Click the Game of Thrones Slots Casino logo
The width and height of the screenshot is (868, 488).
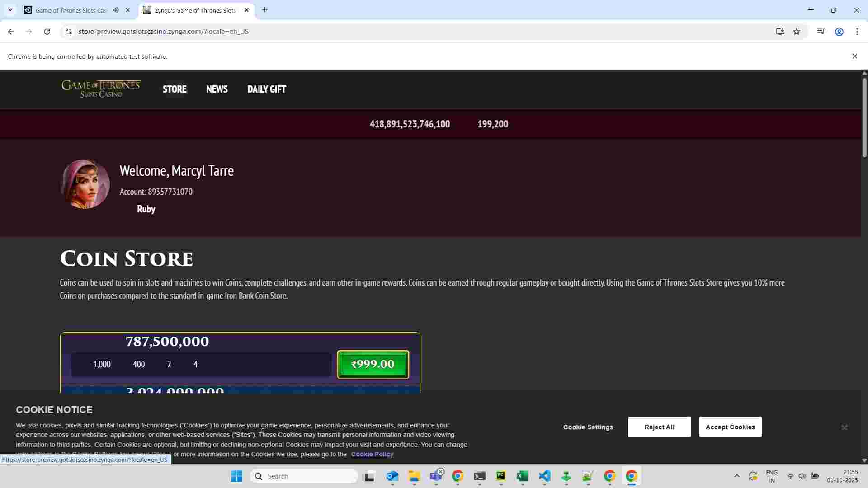[x=101, y=89]
